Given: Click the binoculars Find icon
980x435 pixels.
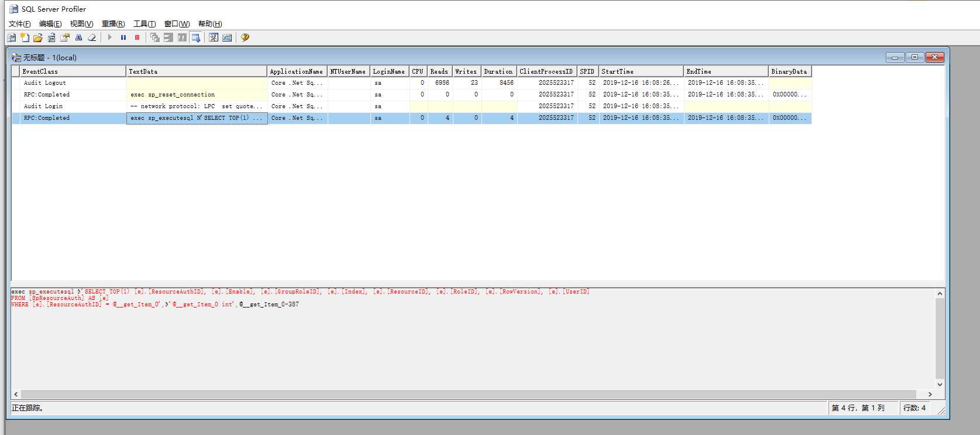Looking at the screenshot, I should click(78, 37).
